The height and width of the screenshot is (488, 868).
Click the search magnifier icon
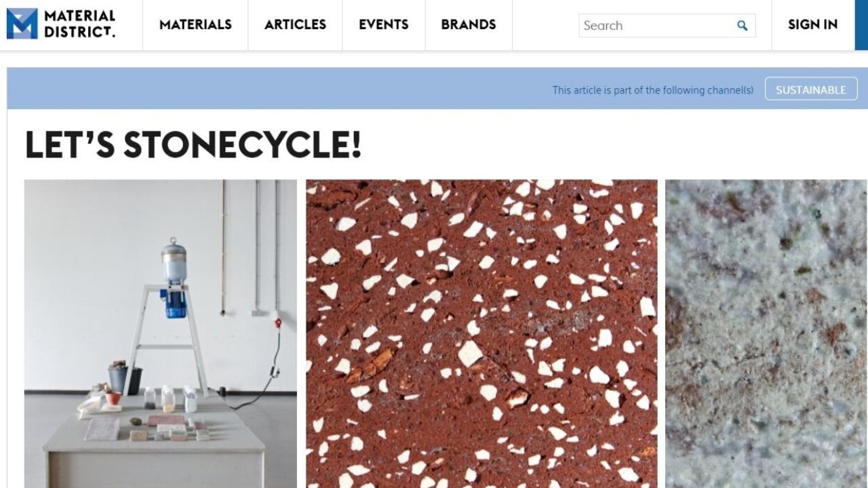[x=743, y=26]
